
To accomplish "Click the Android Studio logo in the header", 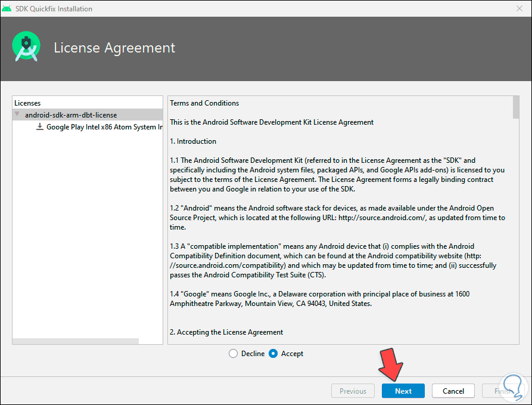I will click(26, 48).
